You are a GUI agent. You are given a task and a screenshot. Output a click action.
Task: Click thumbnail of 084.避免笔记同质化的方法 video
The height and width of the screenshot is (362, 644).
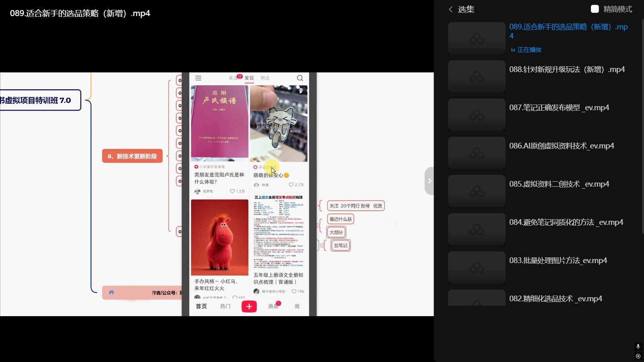[477, 229]
